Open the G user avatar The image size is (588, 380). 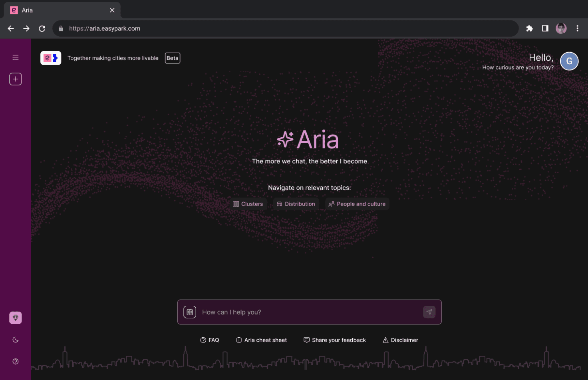pyautogui.click(x=569, y=61)
